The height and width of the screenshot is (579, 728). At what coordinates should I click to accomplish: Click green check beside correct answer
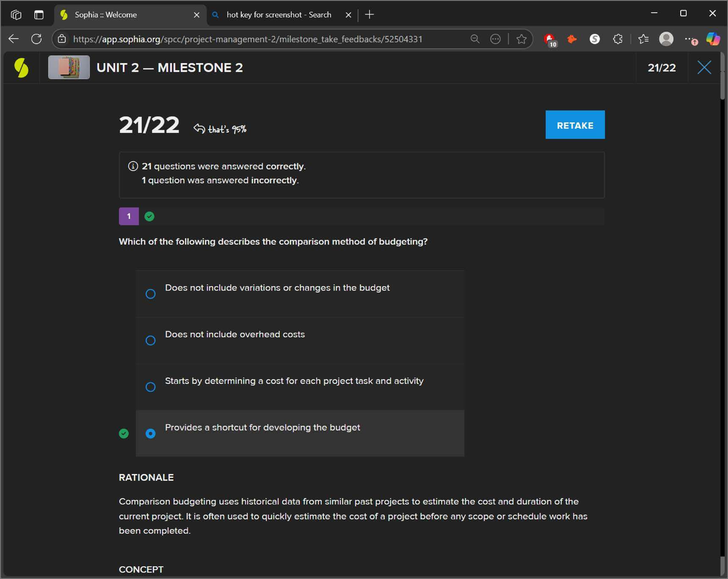click(124, 433)
